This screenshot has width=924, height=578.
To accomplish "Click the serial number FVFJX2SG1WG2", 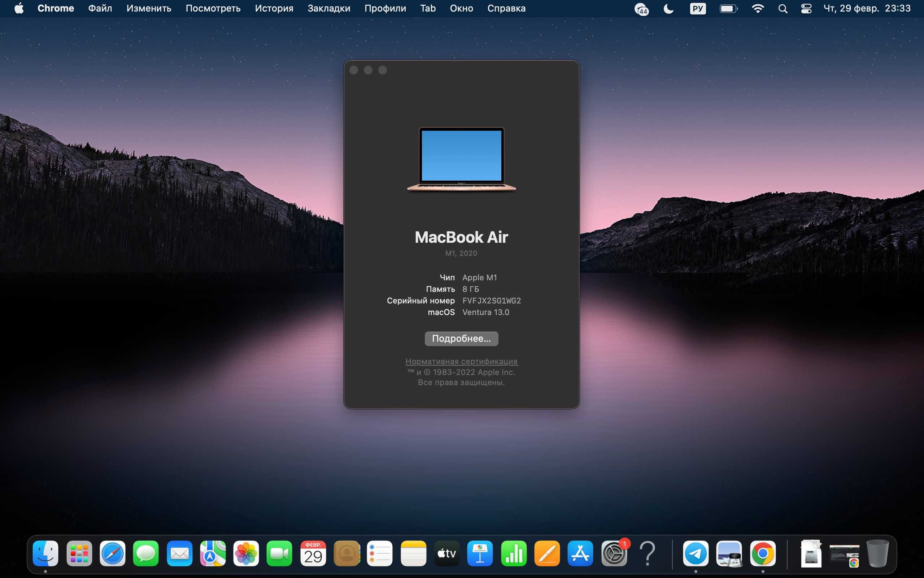I will [491, 301].
